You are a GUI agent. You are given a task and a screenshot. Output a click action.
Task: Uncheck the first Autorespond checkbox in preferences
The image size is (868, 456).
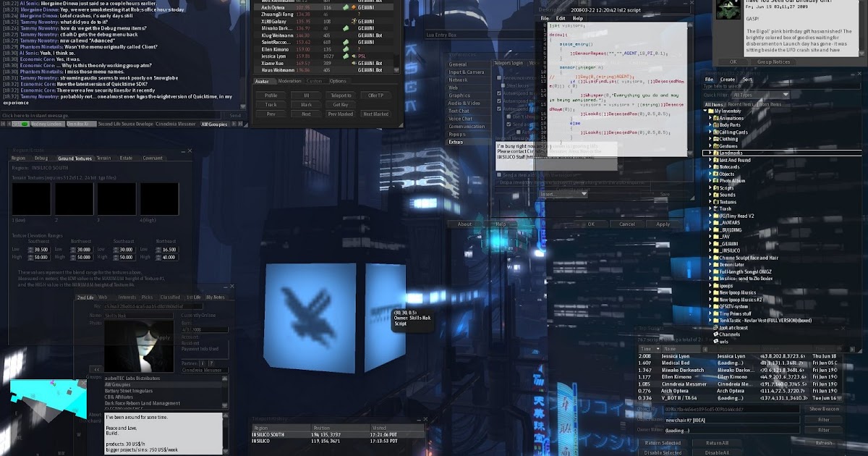498,93
